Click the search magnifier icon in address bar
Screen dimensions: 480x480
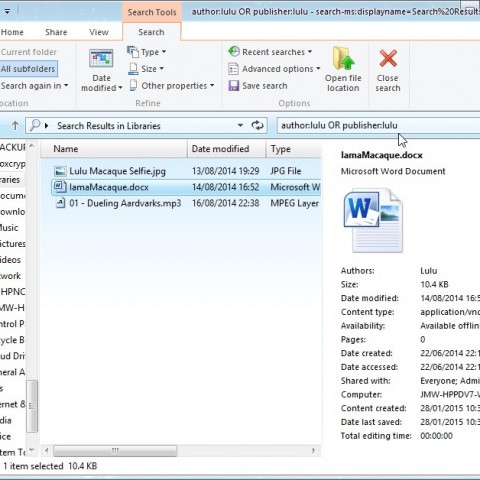pos(35,126)
